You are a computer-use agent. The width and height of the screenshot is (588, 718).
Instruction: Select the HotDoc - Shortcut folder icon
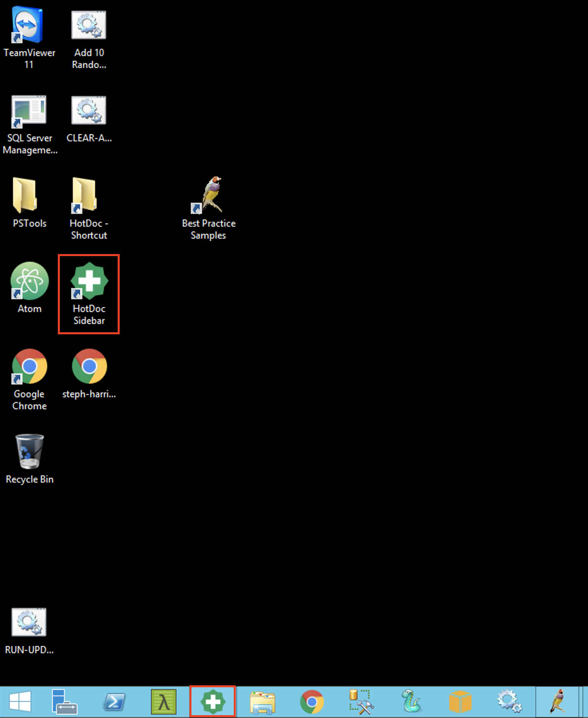[x=89, y=208]
